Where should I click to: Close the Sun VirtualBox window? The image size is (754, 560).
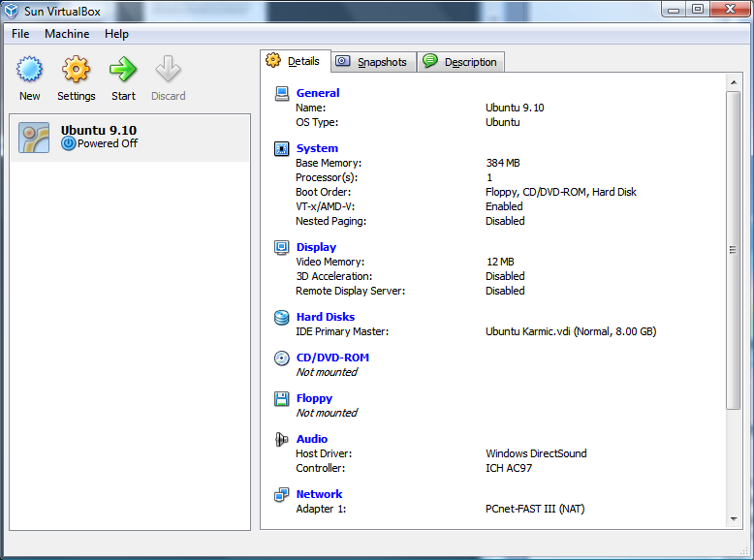(730, 9)
